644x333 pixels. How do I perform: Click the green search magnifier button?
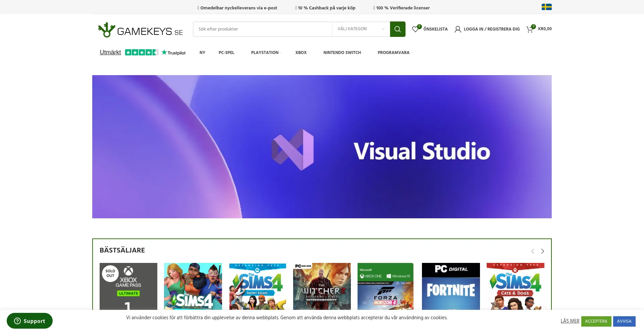click(x=397, y=29)
